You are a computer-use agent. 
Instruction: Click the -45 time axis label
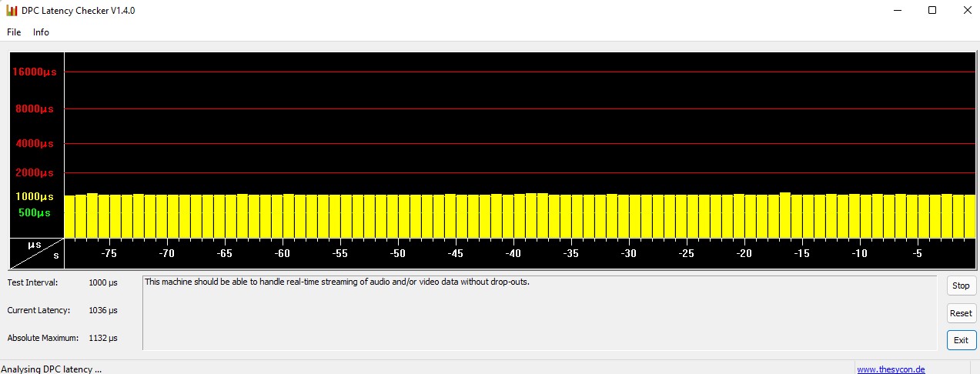[455, 253]
